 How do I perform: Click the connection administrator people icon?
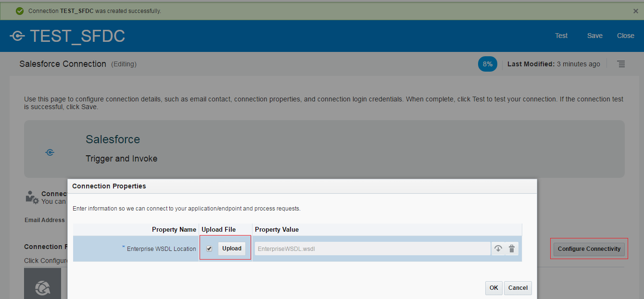[x=32, y=197]
